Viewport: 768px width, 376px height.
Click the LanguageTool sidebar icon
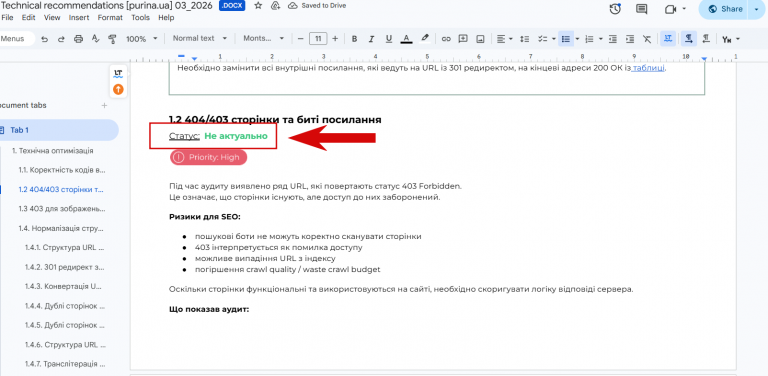[x=118, y=74]
